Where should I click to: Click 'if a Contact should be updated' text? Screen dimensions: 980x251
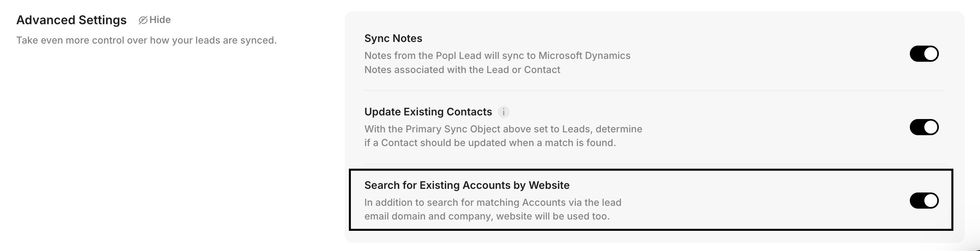[x=490, y=143]
